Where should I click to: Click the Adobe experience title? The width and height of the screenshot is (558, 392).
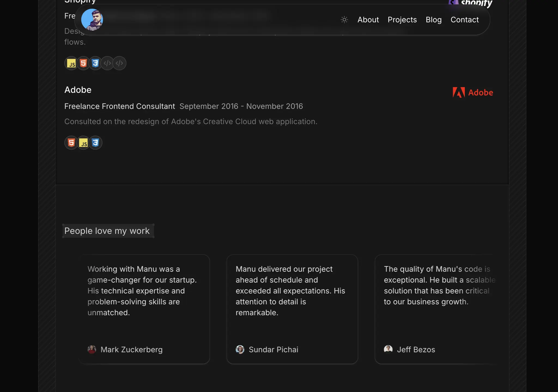[78, 90]
